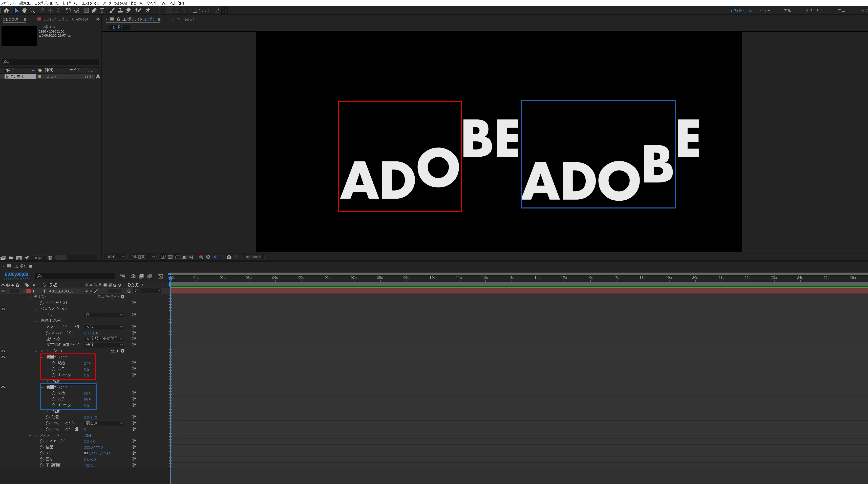This screenshot has width=868, height=484.
Task: Switch to the 学習 workspace
Action: point(787,10)
